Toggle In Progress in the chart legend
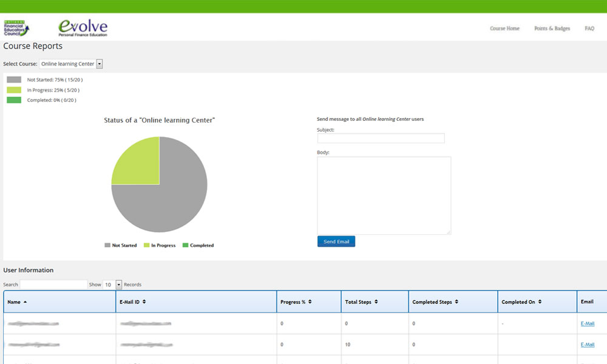 pyautogui.click(x=160, y=245)
